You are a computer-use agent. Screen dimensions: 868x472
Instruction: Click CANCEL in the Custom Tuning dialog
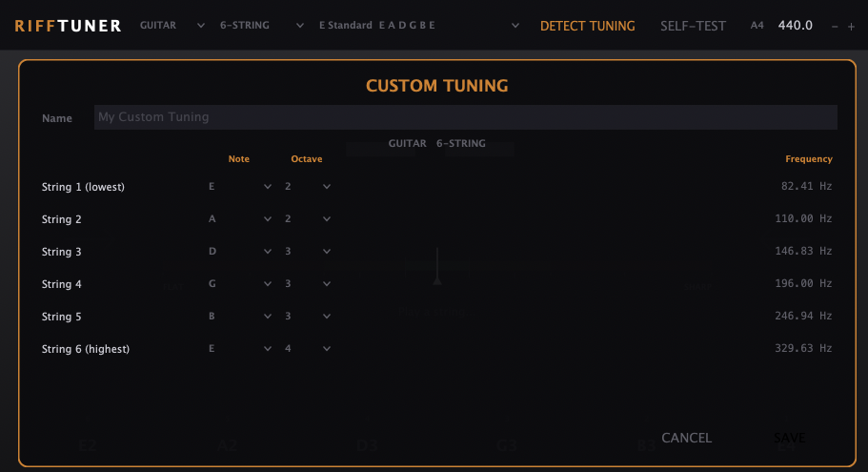[686, 438]
